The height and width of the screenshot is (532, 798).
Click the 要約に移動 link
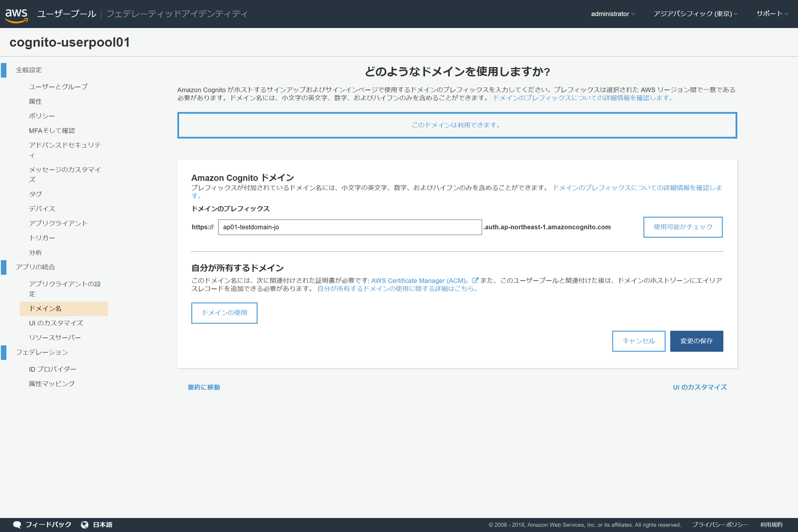pyautogui.click(x=204, y=387)
